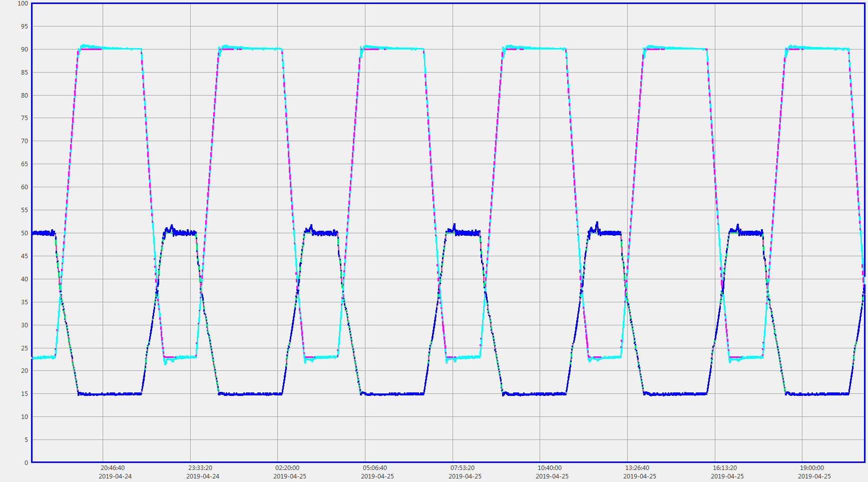The width and height of the screenshot is (868, 482).
Task: Click the 2019-04-25 date under 19:00:00
Action: [814, 476]
